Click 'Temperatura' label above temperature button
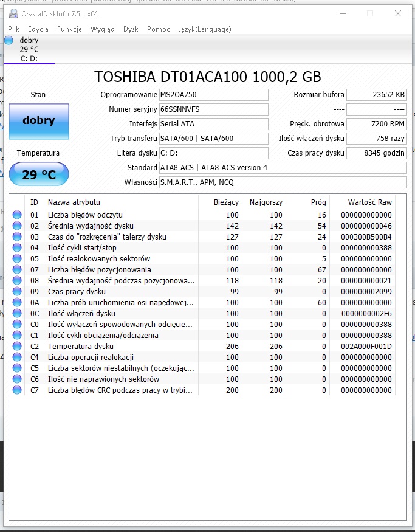Viewport: 415px width, 532px height. [38, 153]
